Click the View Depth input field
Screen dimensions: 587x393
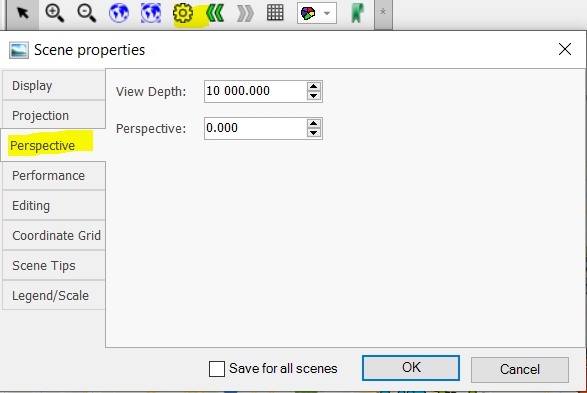tap(256, 91)
